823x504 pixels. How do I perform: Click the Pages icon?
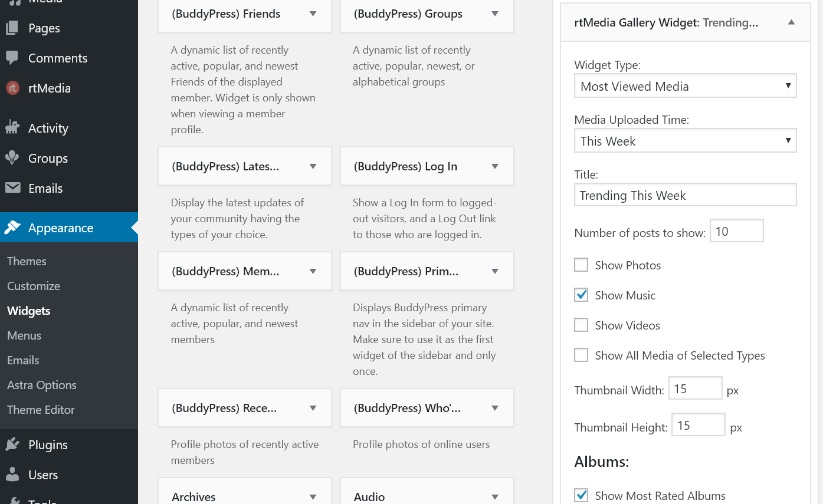coord(12,28)
